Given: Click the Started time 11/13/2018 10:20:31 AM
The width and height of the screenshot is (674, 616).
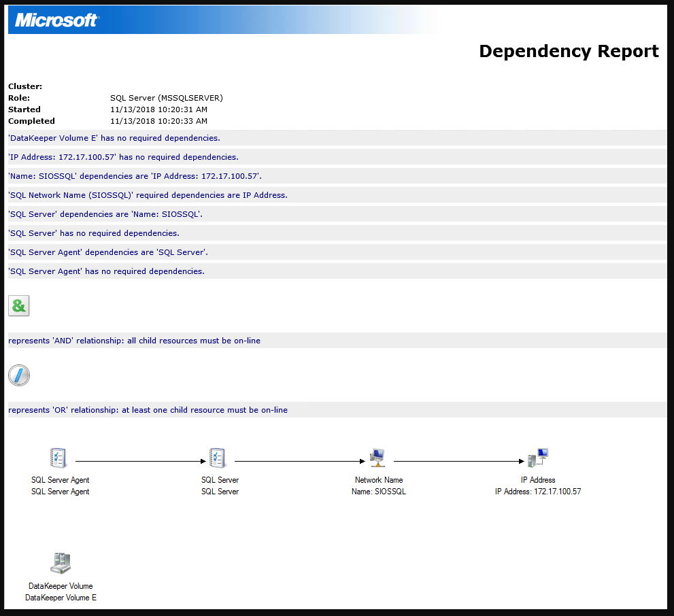Looking at the screenshot, I should click(x=158, y=109).
